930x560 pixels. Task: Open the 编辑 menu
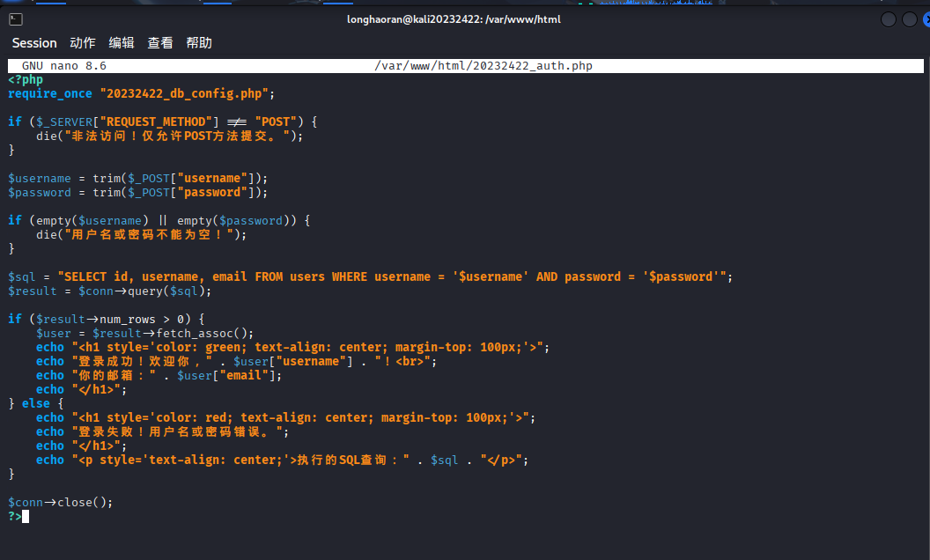(x=122, y=43)
